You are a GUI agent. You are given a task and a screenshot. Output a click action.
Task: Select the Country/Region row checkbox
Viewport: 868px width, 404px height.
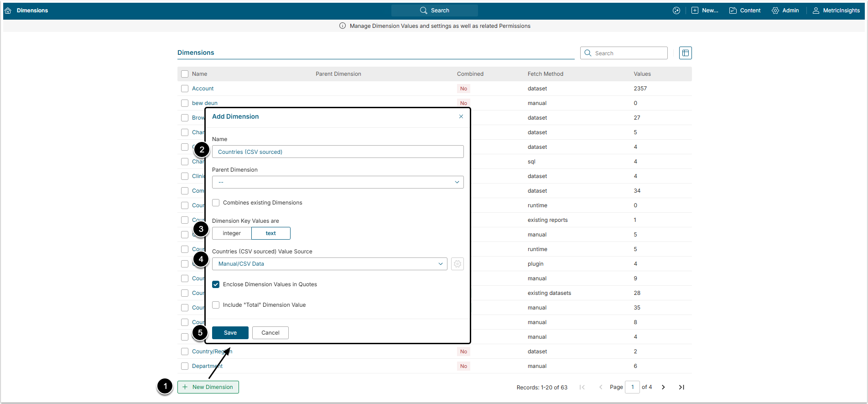(185, 352)
